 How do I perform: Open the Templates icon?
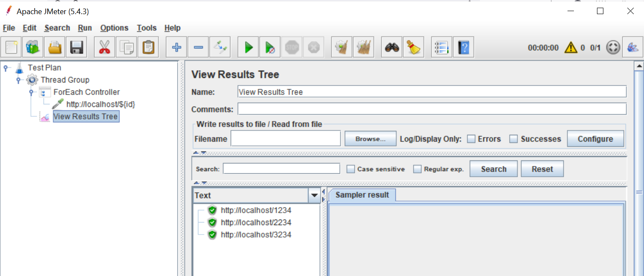[33, 47]
